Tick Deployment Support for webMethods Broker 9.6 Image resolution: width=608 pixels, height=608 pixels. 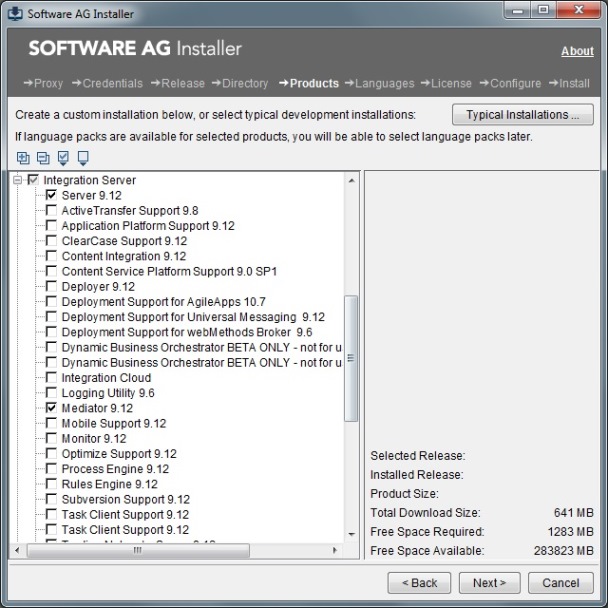[51, 332]
